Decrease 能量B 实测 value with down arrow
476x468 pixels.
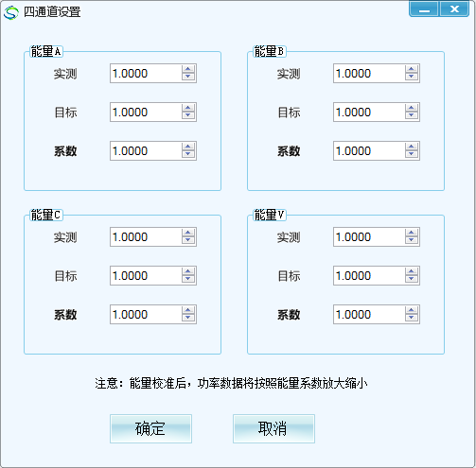[412, 77]
